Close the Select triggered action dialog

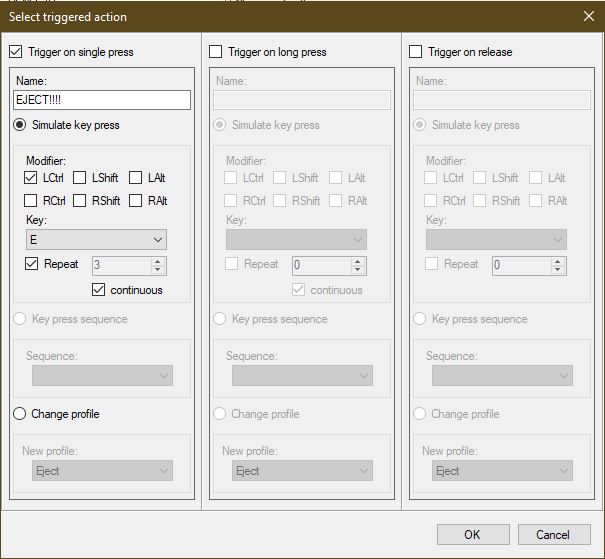pos(589,16)
